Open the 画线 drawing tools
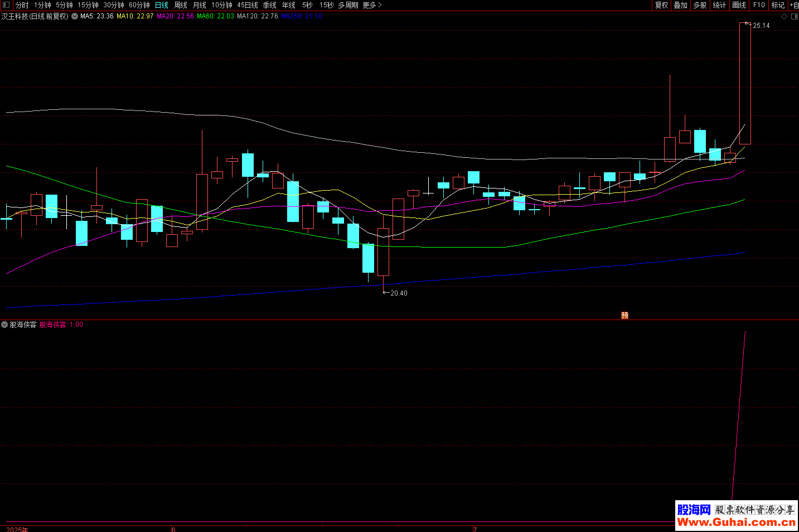Viewport: 799px width, 532px height. [739, 5]
